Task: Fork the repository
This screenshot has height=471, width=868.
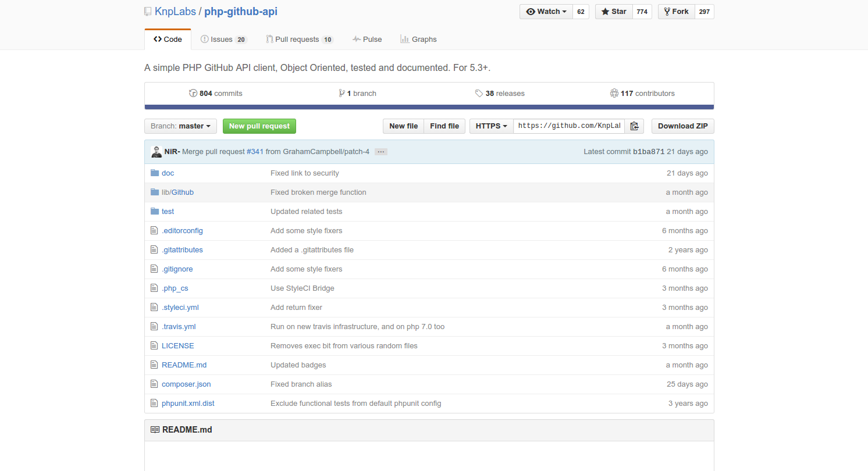Action: click(676, 12)
